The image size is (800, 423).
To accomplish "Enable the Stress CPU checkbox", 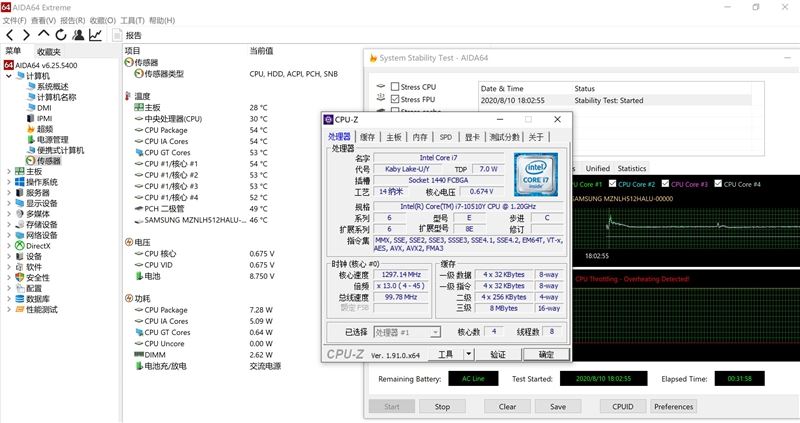I will tap(395, 87).
